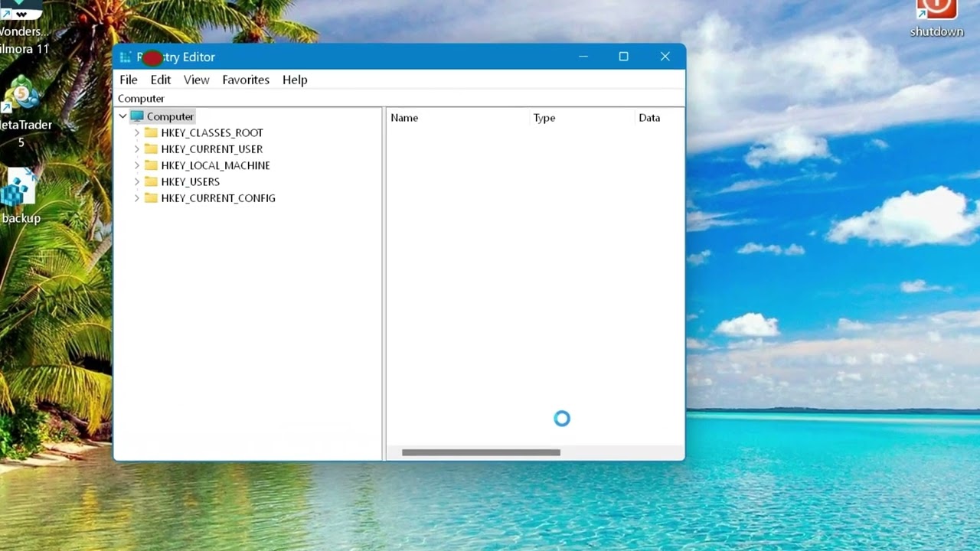Viewport: 980px width, 551px height.
Task: Expand HKEY_CURRENT_CONFIG key
Action: (x=137, y=198)
